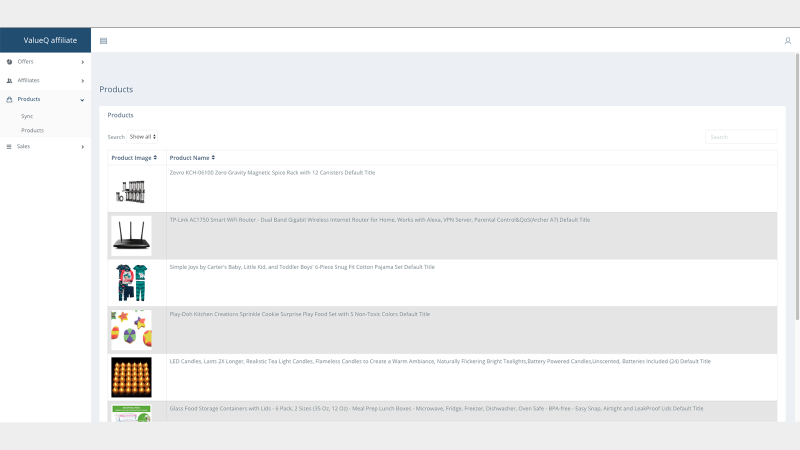Expand the Sales chevron arrow
Image resolution: width=800 pixels, height=450 pixels.
click(83, 147)
